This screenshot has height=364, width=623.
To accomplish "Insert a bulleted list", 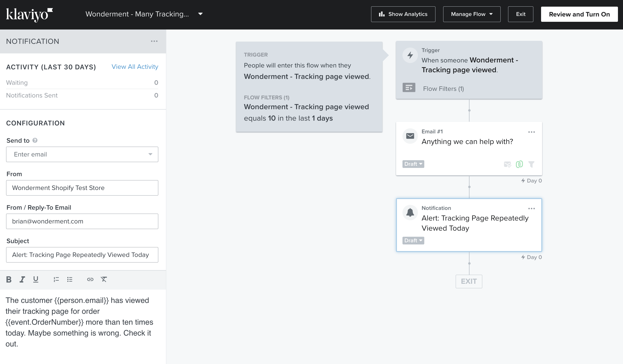I will tap(70, 279).
